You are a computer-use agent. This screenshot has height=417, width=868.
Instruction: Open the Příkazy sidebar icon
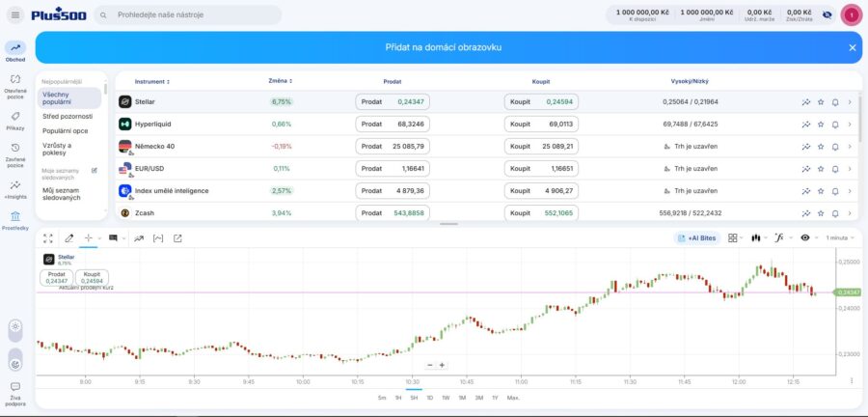(x=14, y=121)
